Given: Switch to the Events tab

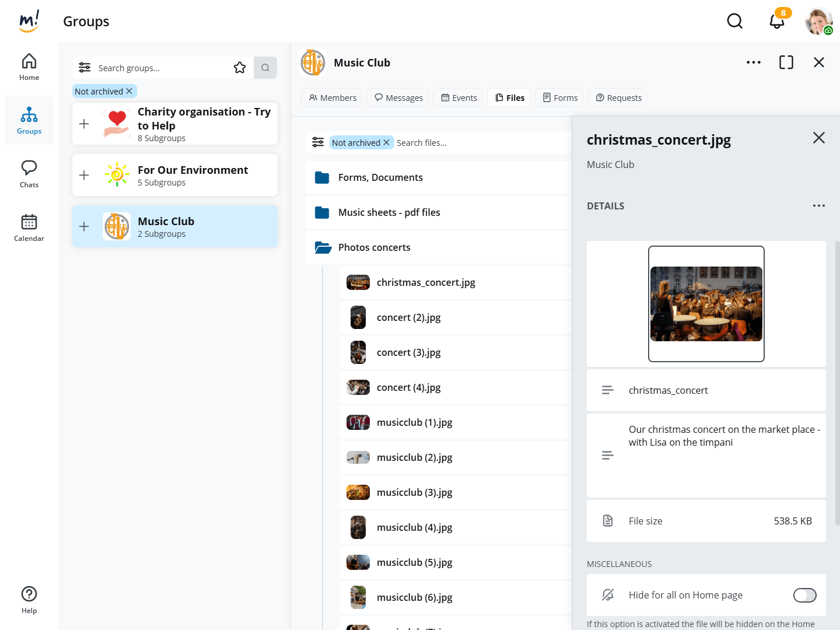Looking at the screenshot, I should [459, 97].
